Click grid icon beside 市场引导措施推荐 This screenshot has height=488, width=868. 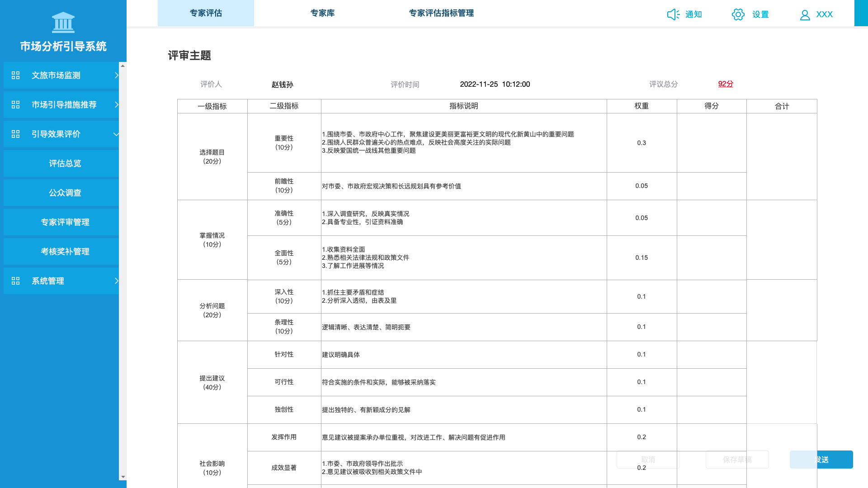coord(16,105)
